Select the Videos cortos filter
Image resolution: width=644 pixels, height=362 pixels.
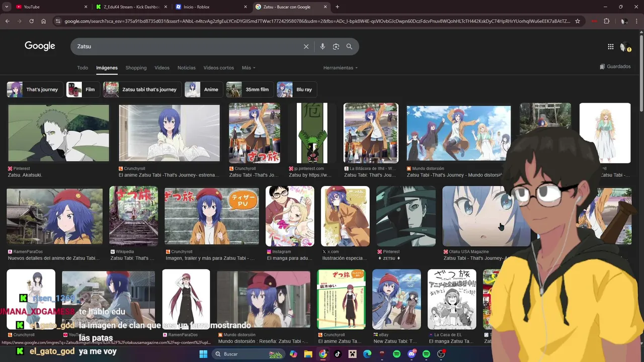218,67
